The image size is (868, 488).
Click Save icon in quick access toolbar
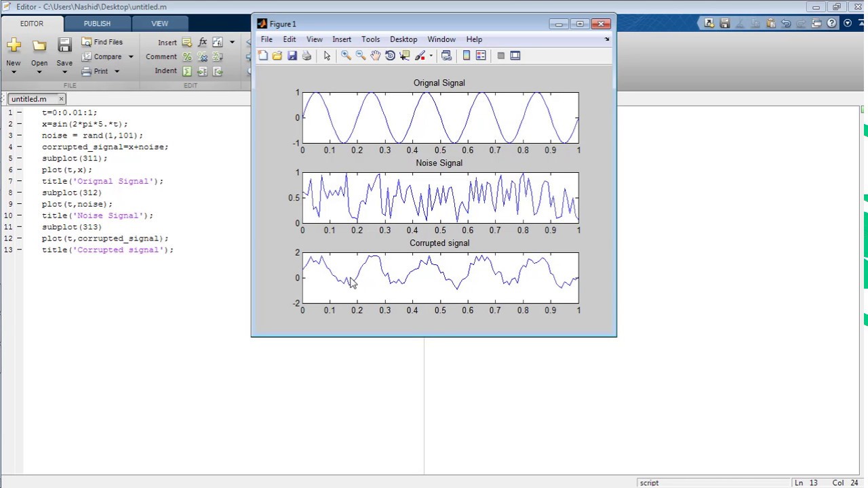tap(725, 24)
